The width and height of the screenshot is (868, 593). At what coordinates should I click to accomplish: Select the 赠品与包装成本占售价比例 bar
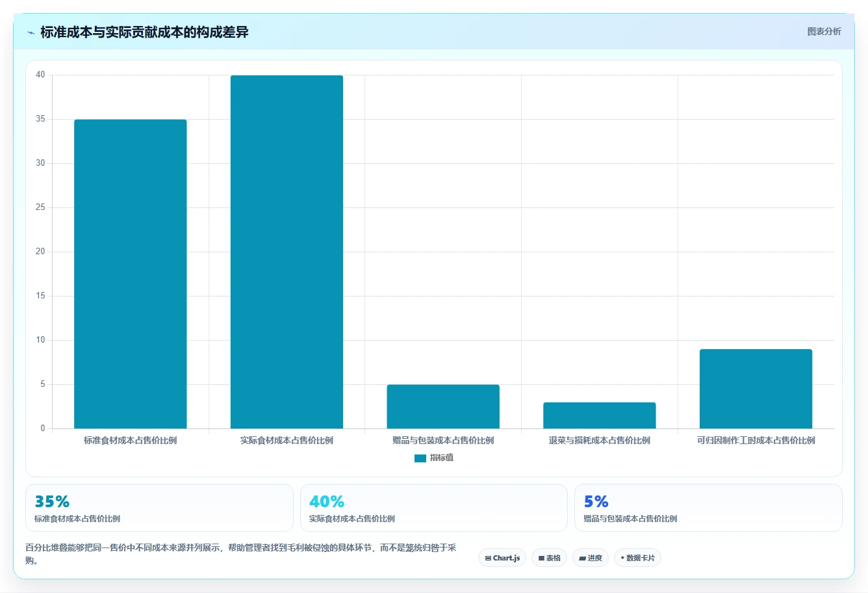pos(443,406)
